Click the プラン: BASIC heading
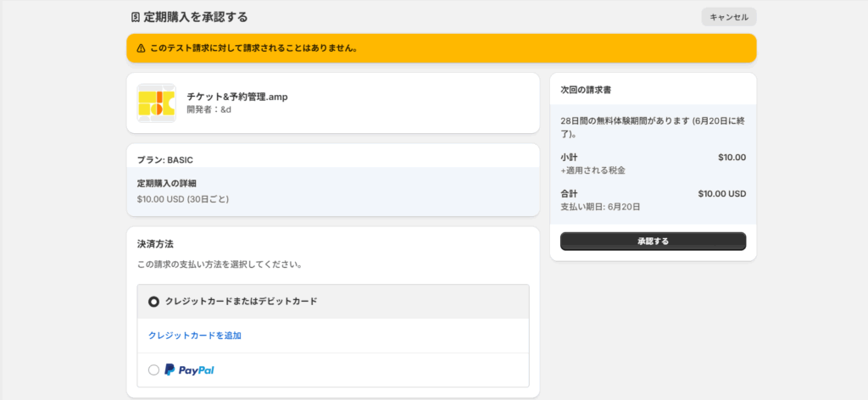The width and height of the screenshot is (868, 400). pos(165,160)
